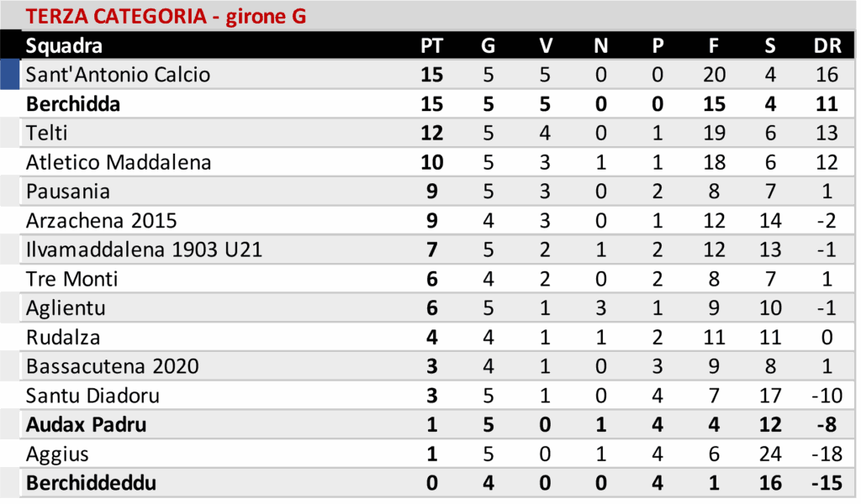Click the Tre Monti team name
The image size is (861, 504).
[x=71, y=279]
